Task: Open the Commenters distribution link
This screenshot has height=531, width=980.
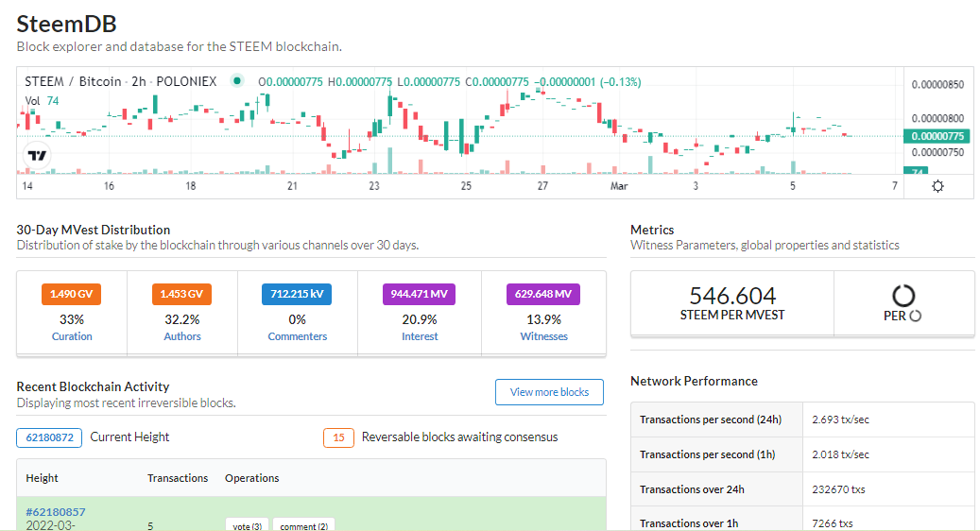Action: pos(298,336)
